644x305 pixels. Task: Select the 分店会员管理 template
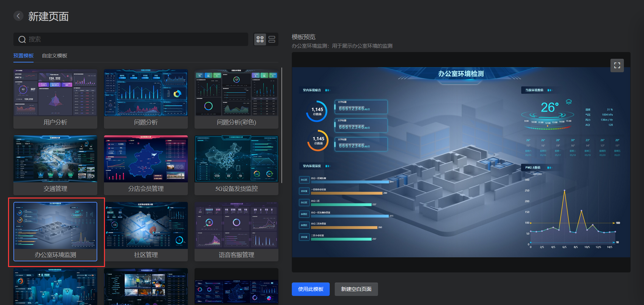146,165
